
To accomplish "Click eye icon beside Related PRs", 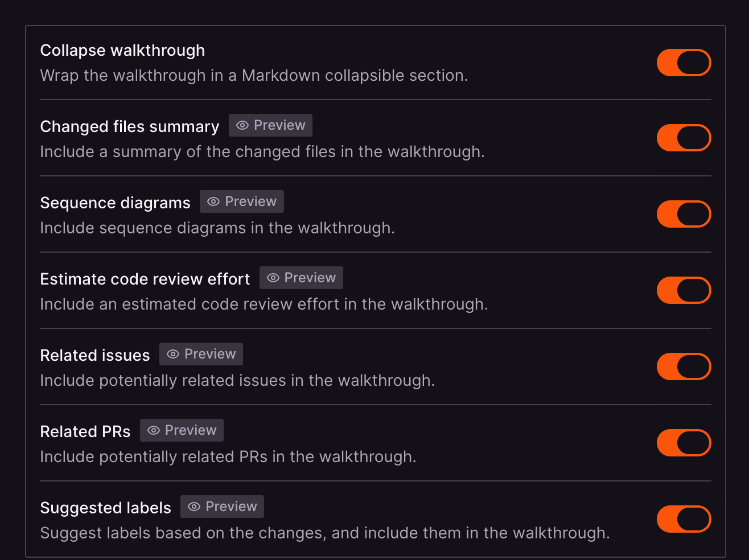I will click(154, 430).
